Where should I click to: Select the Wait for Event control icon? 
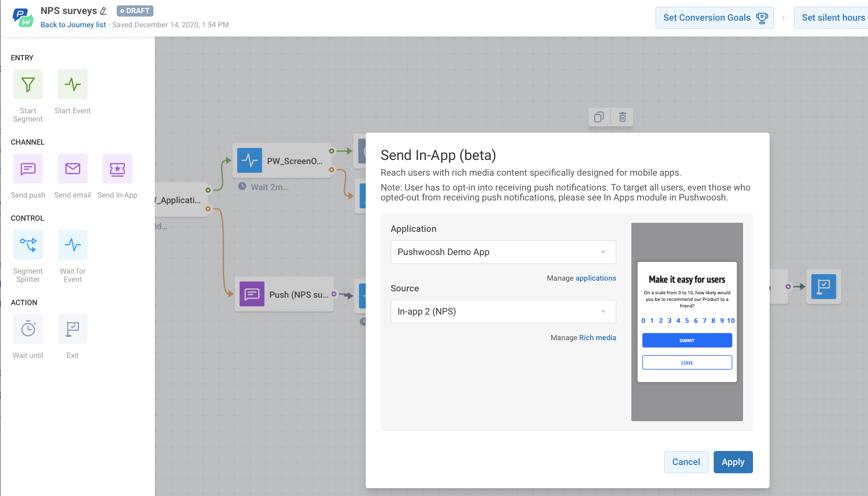(x=73, y=245)
